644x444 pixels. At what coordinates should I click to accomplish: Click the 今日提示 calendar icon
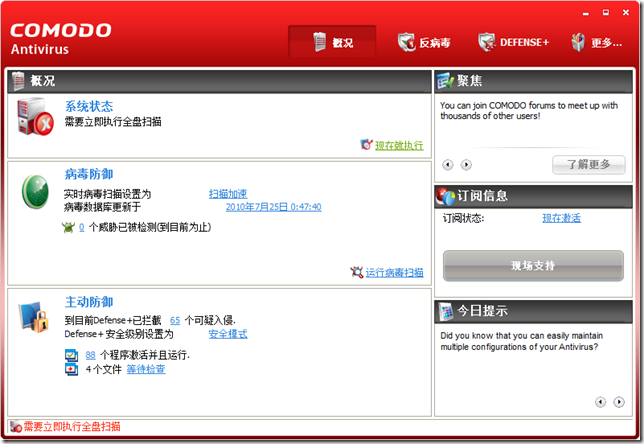445,311
